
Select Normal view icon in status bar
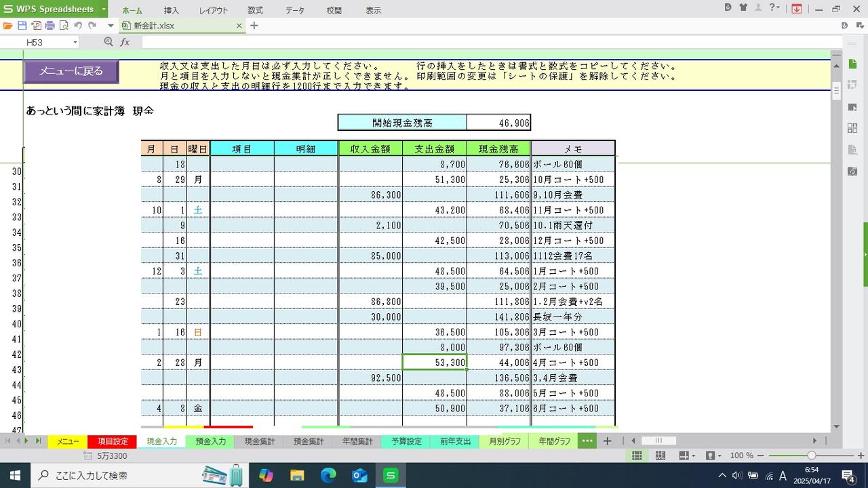tap(637, 456)
